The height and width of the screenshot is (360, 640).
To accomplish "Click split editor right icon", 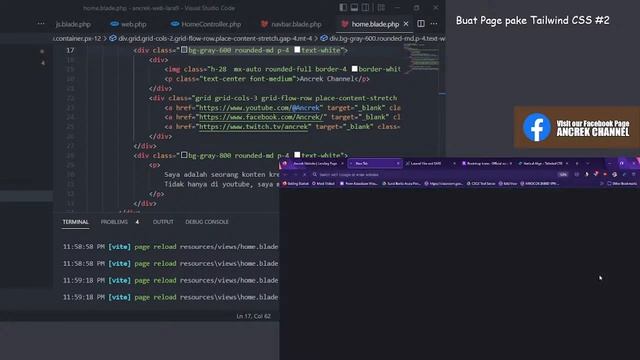I will [421, 24].
